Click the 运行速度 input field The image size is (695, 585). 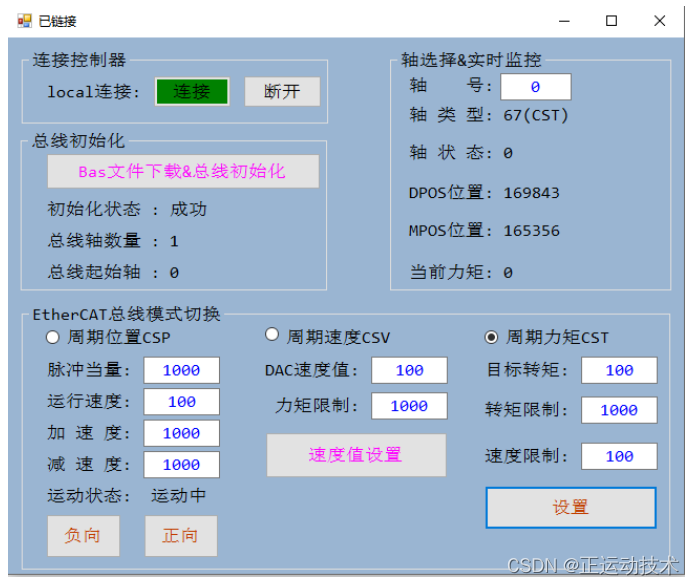tap(181, 402)
